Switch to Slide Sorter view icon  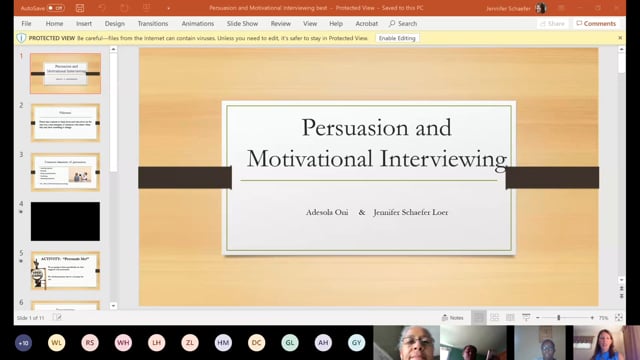[494, 317]
